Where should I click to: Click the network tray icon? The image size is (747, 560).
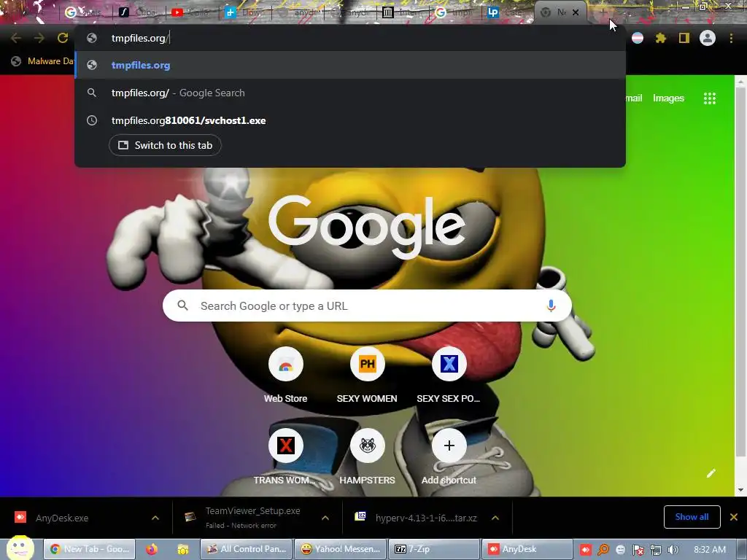click(656, 550)
